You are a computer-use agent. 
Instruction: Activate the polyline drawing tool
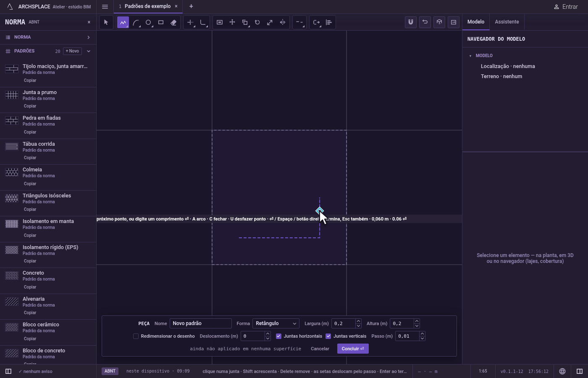123,22
